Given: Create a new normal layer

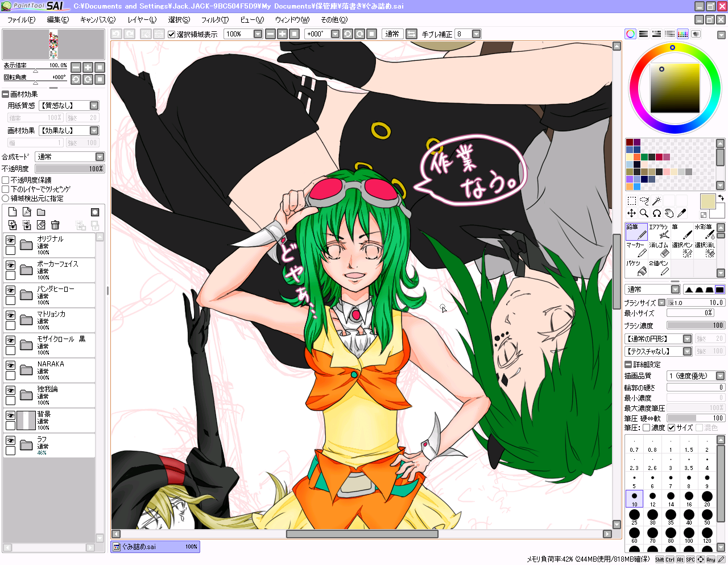Looking at the screenshot, I should 13,212.
